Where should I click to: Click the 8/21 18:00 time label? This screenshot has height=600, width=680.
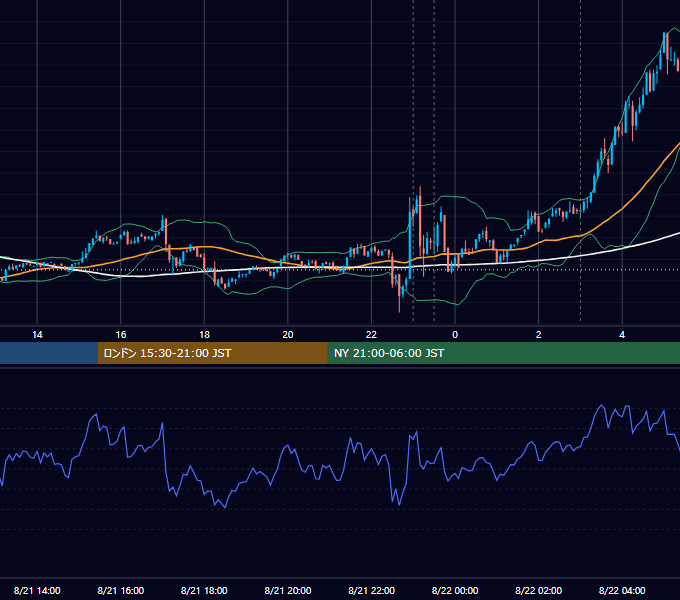pyautogui.click(x=204, y=590)
